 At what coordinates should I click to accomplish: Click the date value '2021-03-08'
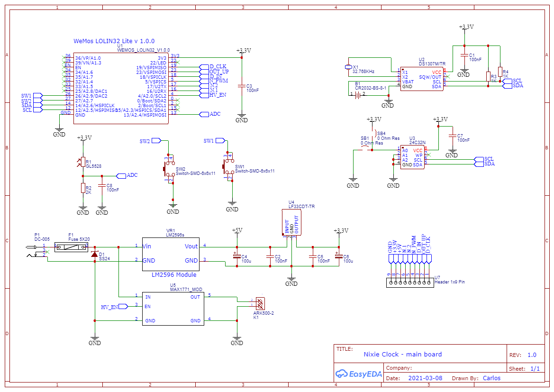coord(426,378)
